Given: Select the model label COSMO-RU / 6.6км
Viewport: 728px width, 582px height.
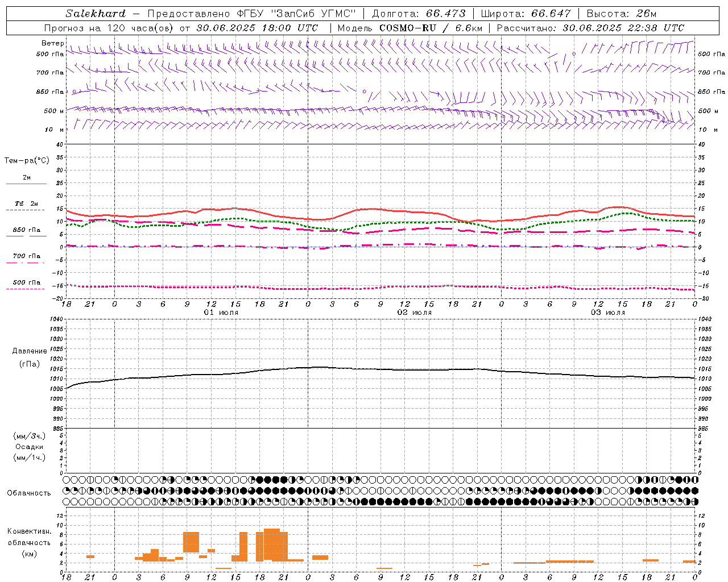Looking at the screenshot, I should pos(431,28).
